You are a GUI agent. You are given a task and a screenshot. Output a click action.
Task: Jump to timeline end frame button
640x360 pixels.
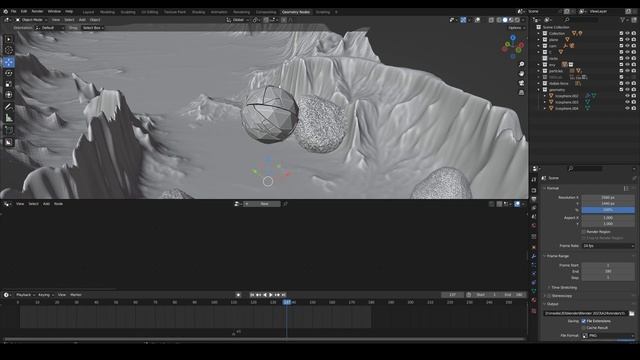284,295
